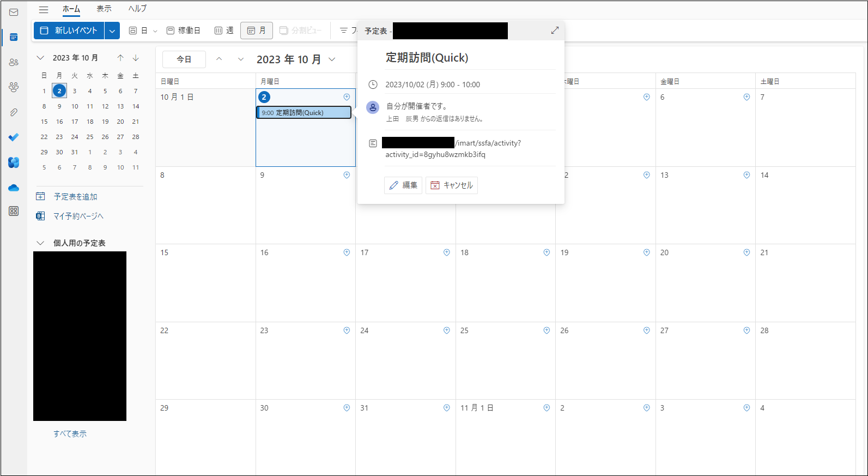The width and height of the screenshot is (868, 476).
Task: Add event on October 6 plus icon
Action: [x=746, y=97]
